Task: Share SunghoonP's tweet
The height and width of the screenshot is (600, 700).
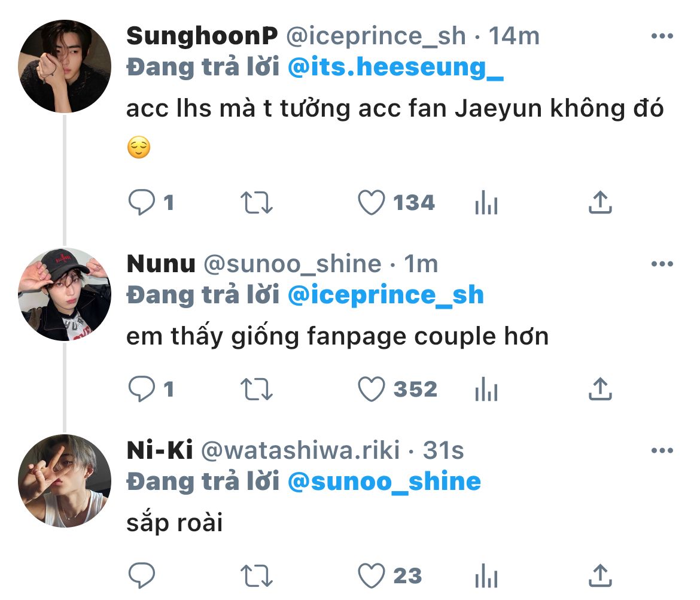Action: click(x=600, y=203)
